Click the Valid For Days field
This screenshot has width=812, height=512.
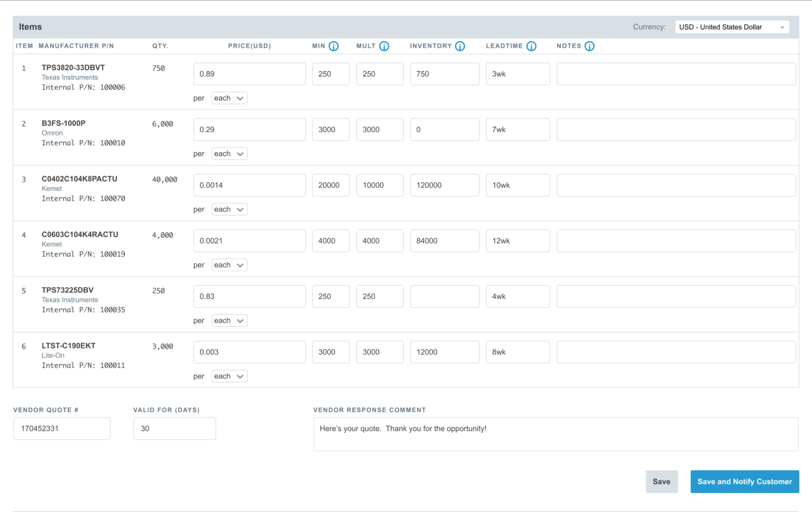174,428
